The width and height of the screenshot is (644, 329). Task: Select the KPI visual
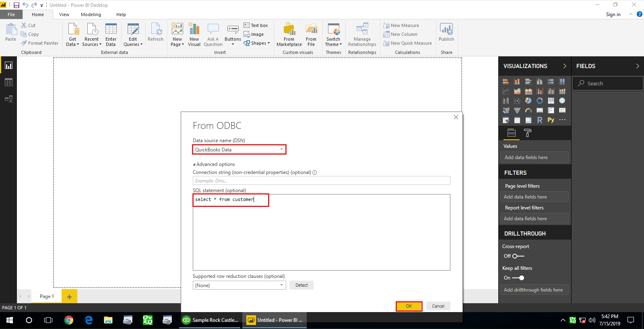(x=562, y=110)
